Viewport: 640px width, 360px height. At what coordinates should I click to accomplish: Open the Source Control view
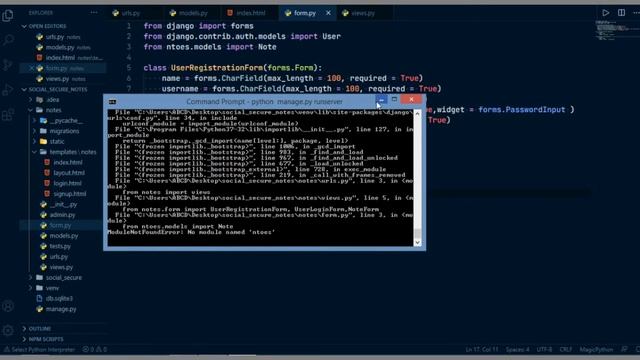[x=8, y=64]
